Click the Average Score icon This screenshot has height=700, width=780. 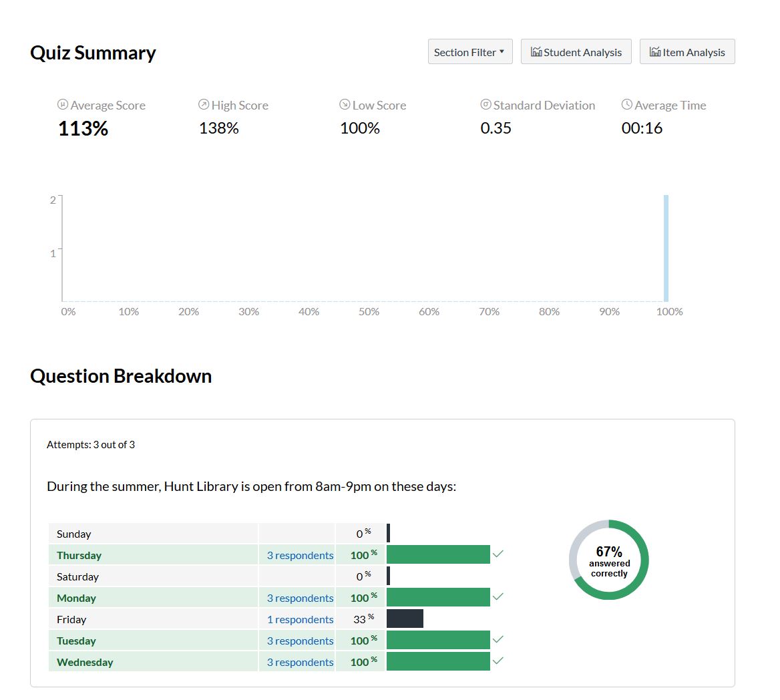pyautogui.click(x=63, y=105)
